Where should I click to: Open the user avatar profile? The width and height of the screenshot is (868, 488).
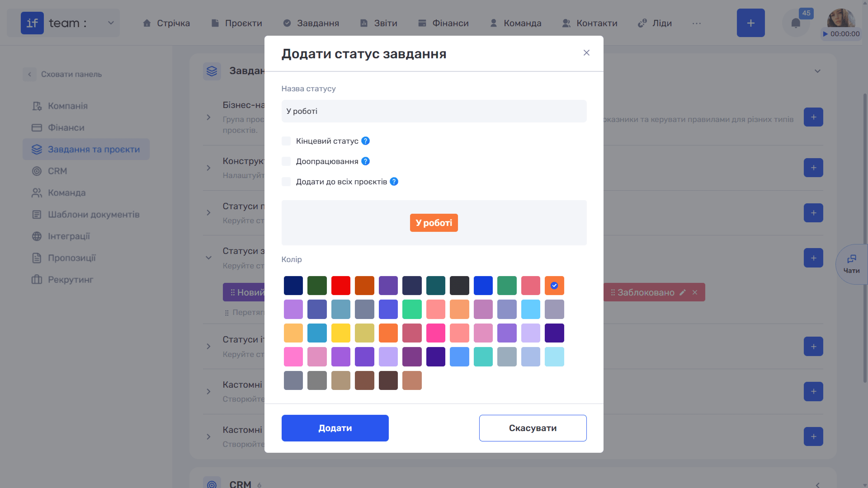841,19
